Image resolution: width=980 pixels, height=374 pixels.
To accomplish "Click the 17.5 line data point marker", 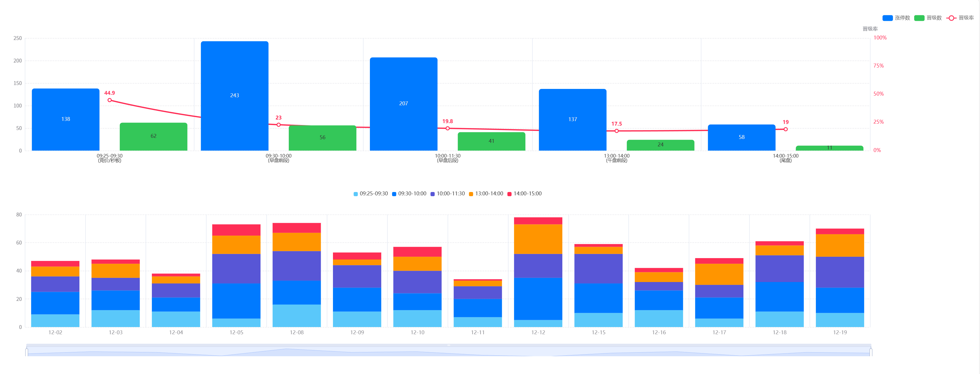I will pyautogui.click(x=617, y=131).
